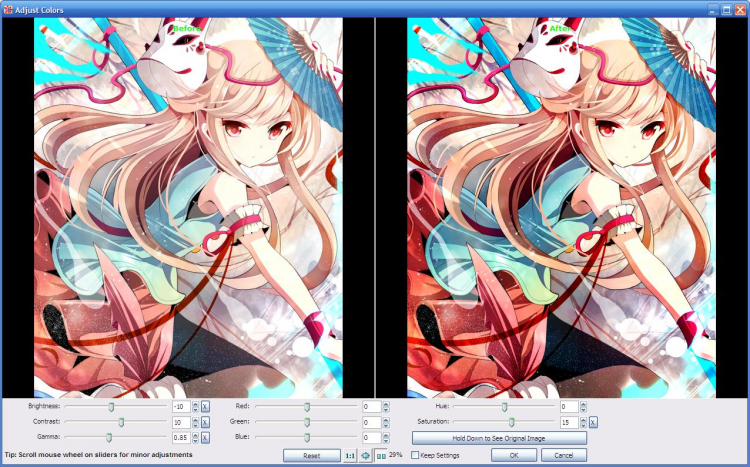Screen dimensions: 750x467
Task: Click the Blue slider handle
Action: point(307,437)
